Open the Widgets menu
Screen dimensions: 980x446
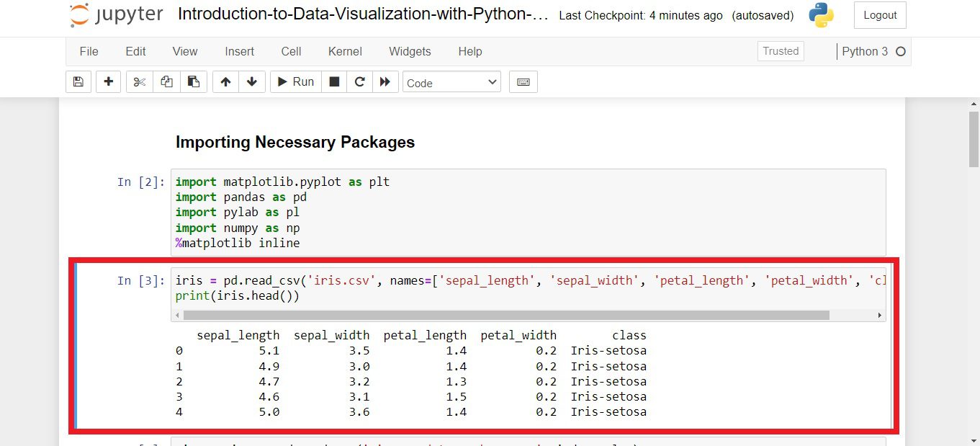point(409,51)
